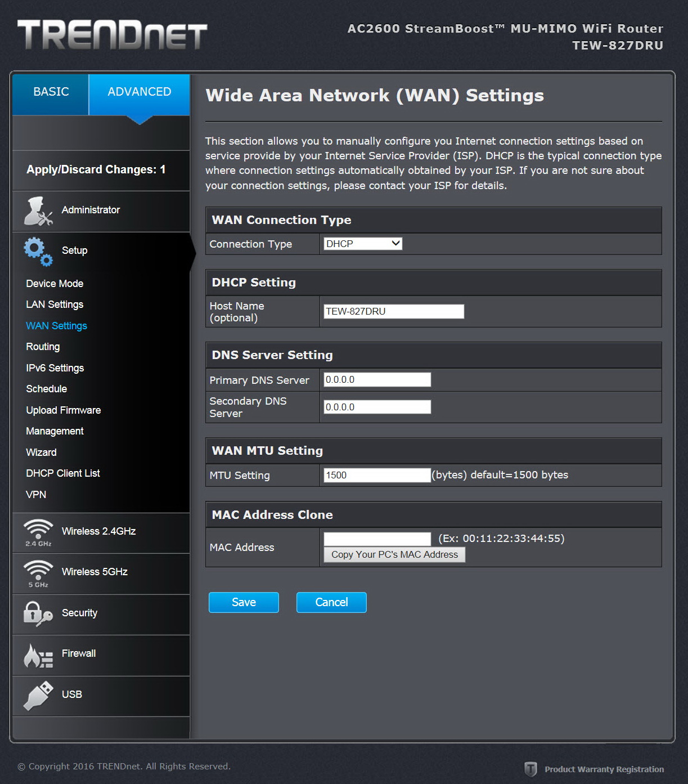Click the Host Name input field
This screenshot has height=784, width=688.
tap(394, 311)
